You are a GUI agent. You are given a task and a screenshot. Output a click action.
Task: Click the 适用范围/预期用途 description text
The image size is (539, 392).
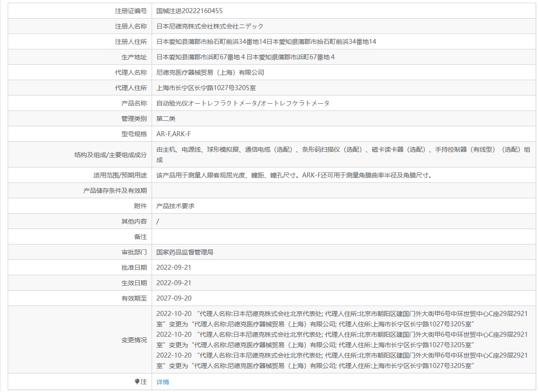294,175
